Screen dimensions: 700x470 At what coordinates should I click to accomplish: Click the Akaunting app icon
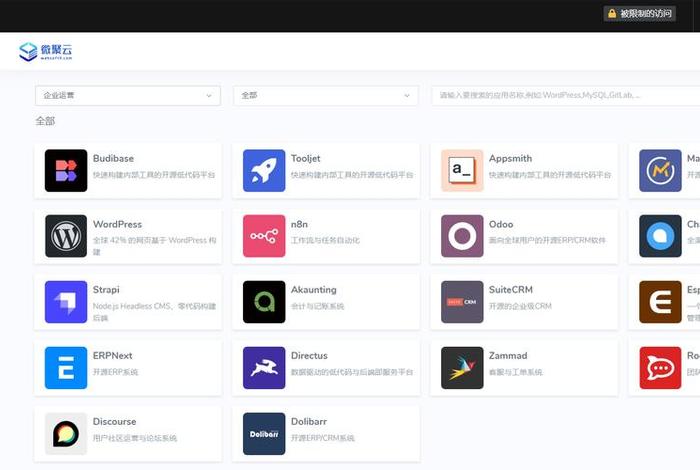click(264, 302)
